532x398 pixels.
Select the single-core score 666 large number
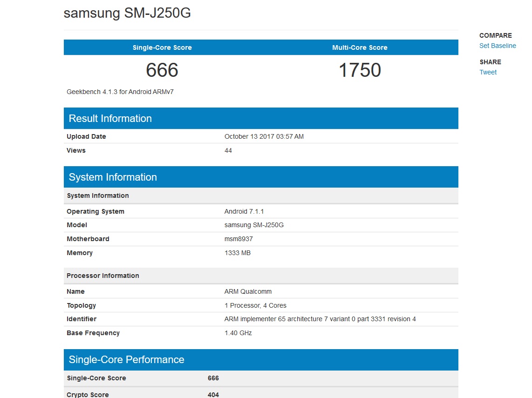pos(162,70)
